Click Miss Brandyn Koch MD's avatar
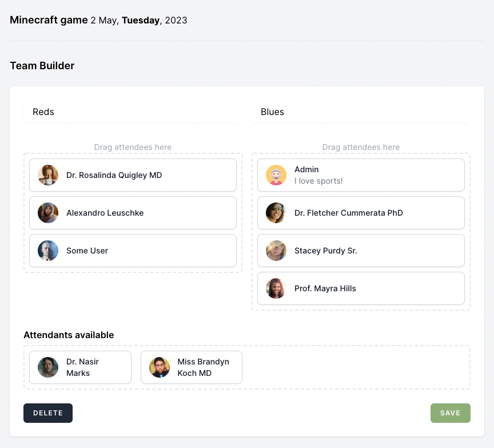This screenshot has width=494, height=448. click(160, 367)
